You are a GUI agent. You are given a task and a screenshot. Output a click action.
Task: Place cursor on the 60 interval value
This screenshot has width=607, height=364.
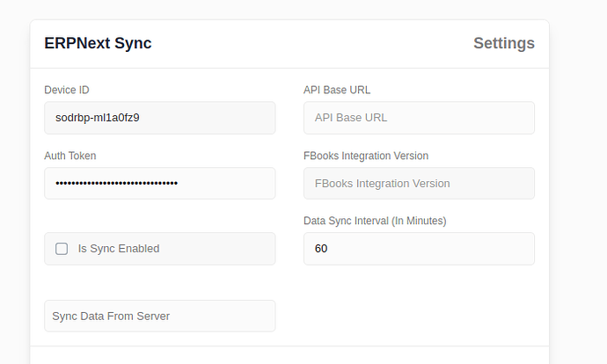pos(321,249)
